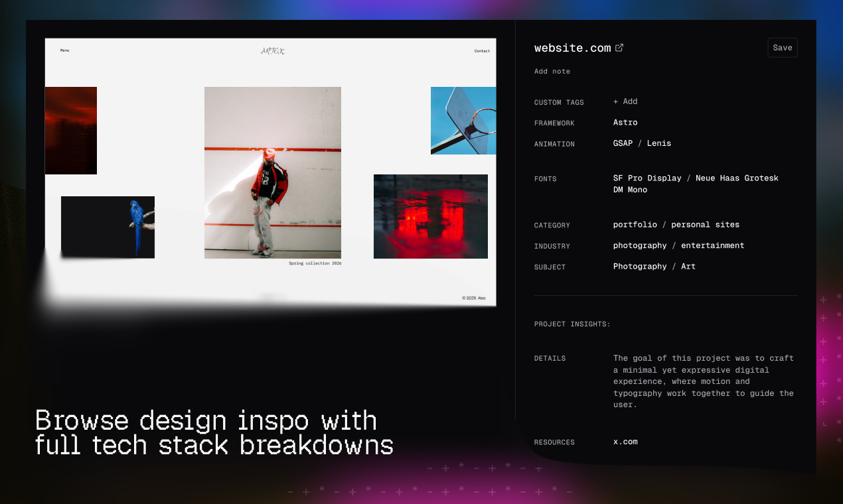The width and height of the screenshot is (843, 504).
Task: Click Add note under the site title
Action: point(552,71)
